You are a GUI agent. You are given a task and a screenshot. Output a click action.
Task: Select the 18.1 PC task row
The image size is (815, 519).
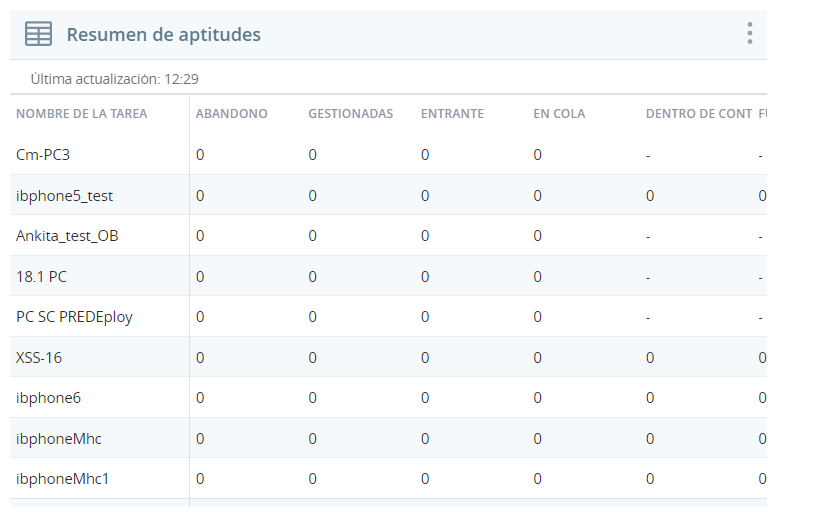pyautogui.click(x=388, y=276)
